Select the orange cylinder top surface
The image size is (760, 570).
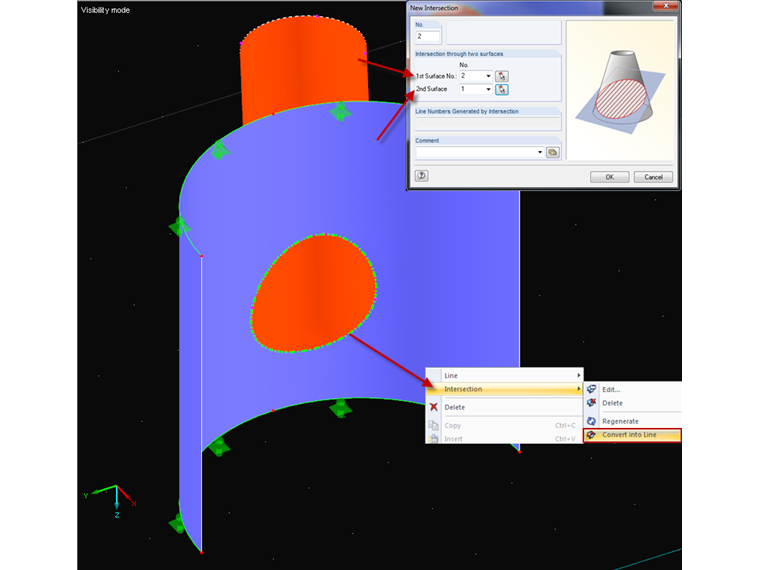click(x=304, y=68)
